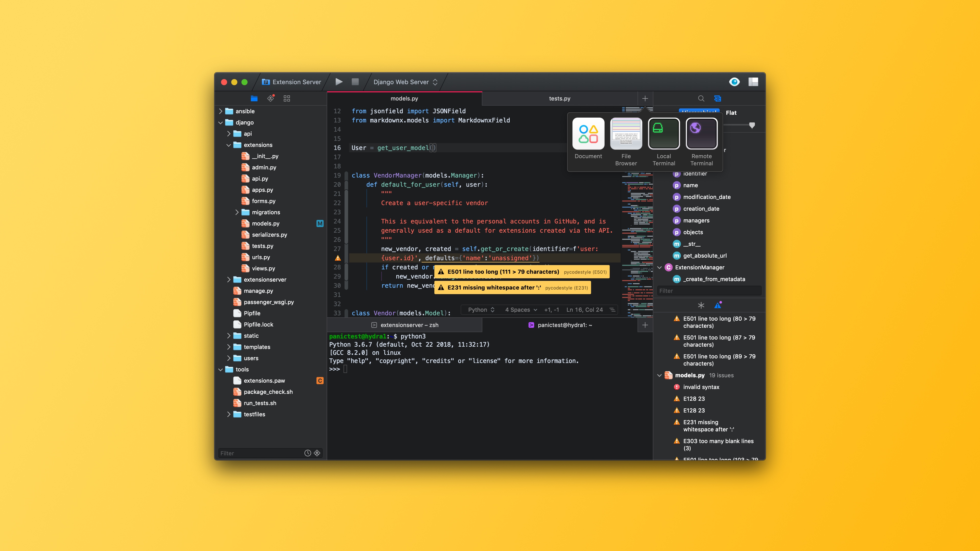Show the issues warning triangle tab
980x551 pixels.
pos(717,305)
